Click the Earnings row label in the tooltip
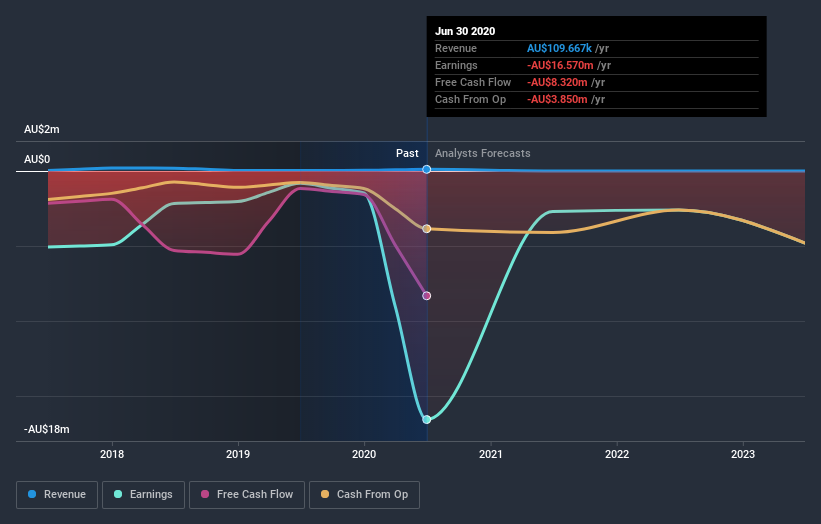Screen dimensions: 821x524 [x=456, y=65]
